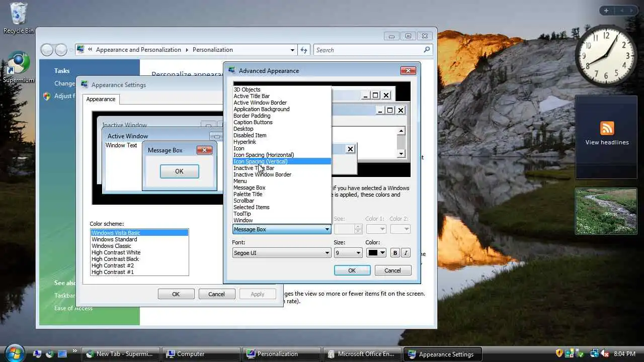Click the security shield tray icon

tap(559, 353)
